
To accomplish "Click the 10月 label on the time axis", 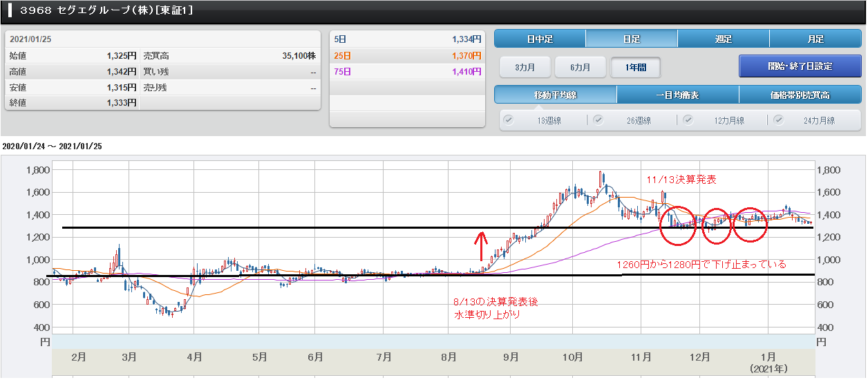I will coord(572,357).
